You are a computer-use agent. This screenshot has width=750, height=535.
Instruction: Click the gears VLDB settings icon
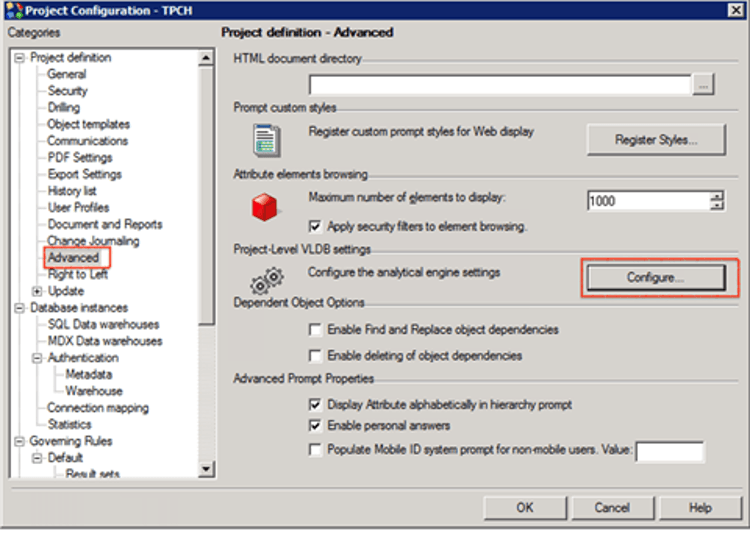[x=266, y=280]
